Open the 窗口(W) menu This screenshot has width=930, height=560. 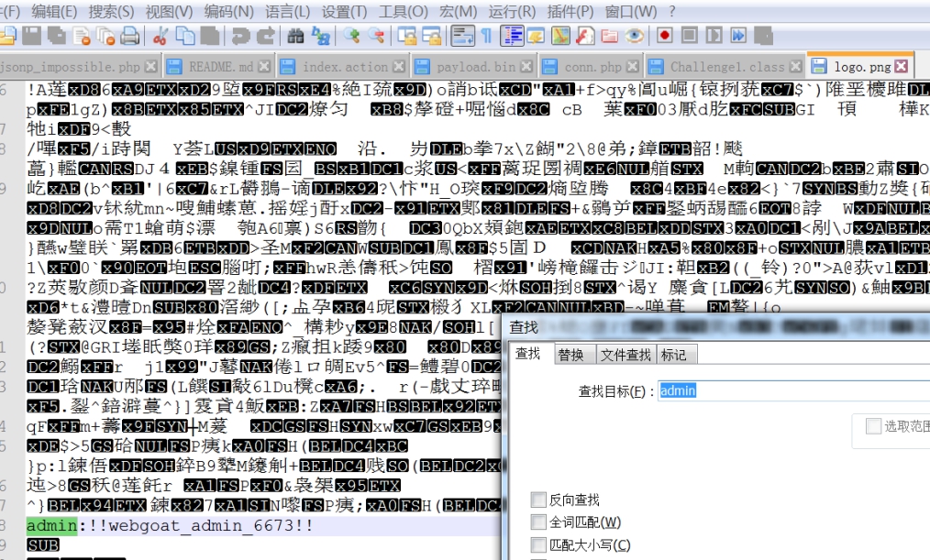pyautogui.click(x=630, y=11)
